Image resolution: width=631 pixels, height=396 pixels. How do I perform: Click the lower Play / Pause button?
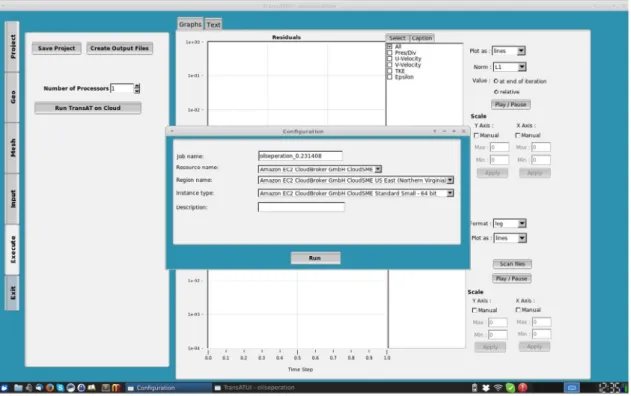click(511, 278)
